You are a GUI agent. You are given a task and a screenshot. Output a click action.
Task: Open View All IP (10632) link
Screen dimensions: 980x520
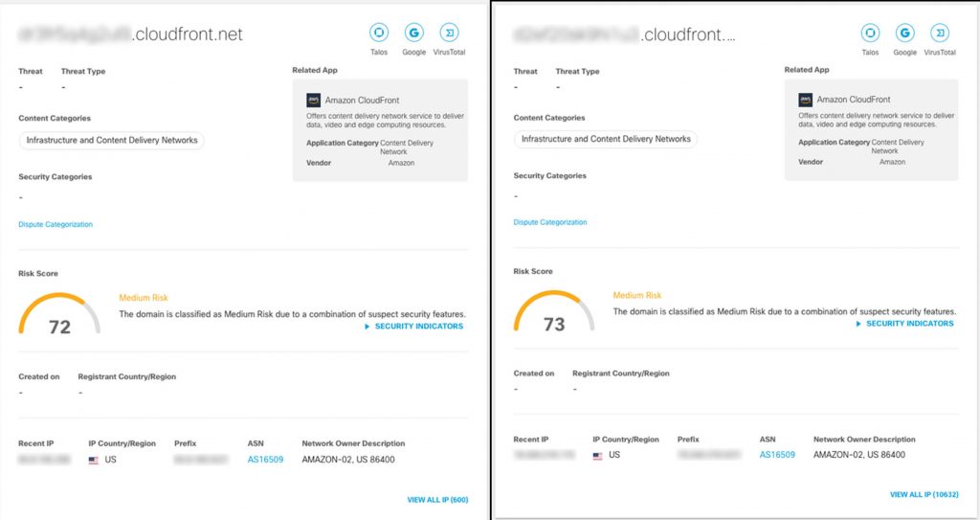[924, 495]
